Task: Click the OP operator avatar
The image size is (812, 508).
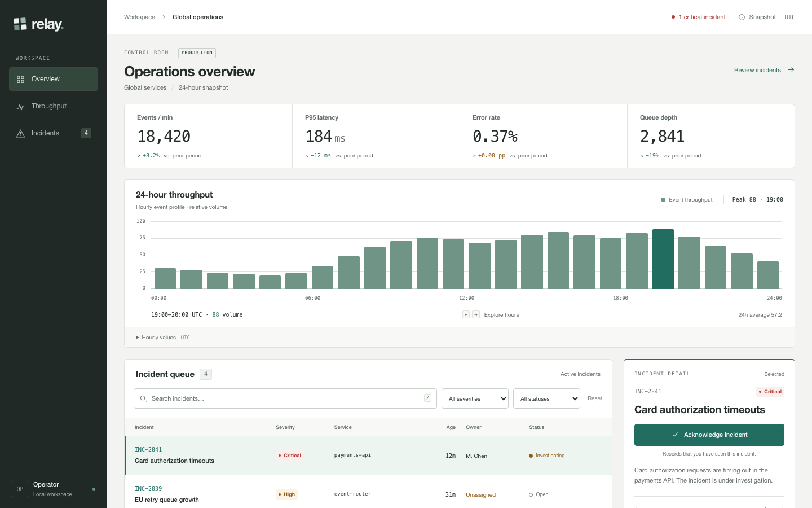Action: tap(20, 489)
